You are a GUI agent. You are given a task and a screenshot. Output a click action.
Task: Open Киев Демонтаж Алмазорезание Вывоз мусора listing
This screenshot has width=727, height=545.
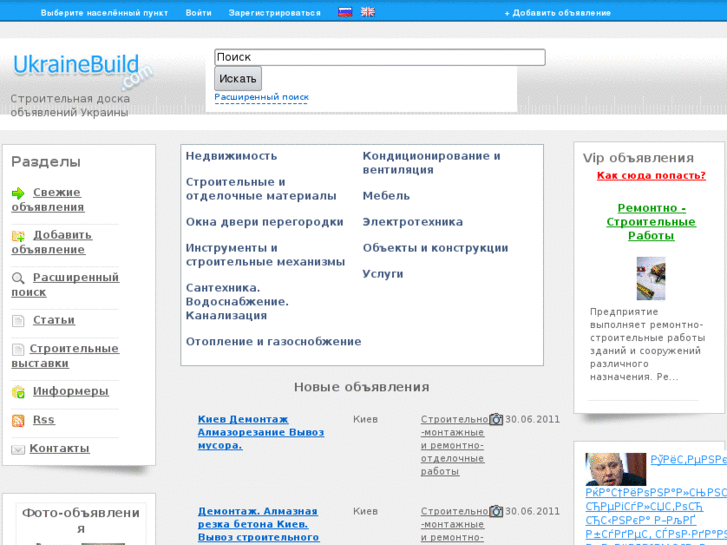[x=261, y=432]
